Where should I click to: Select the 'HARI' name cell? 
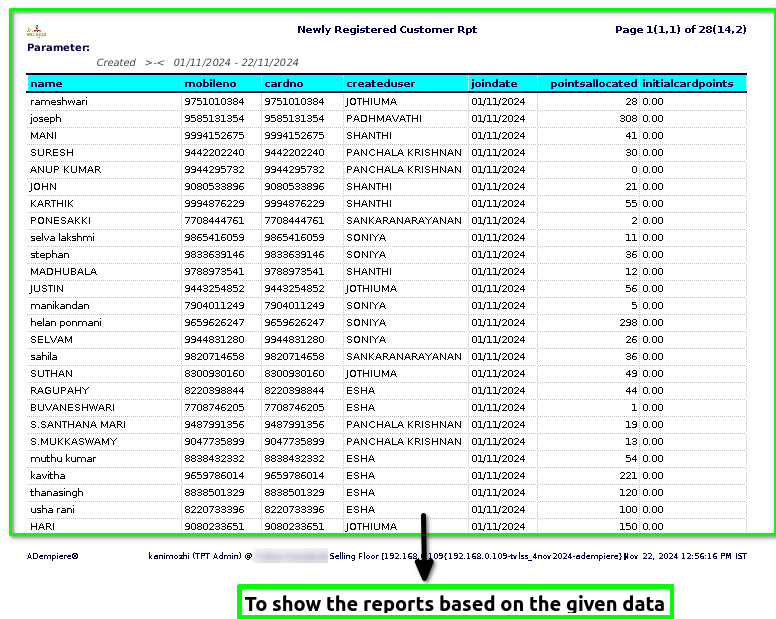coord(42,526)
